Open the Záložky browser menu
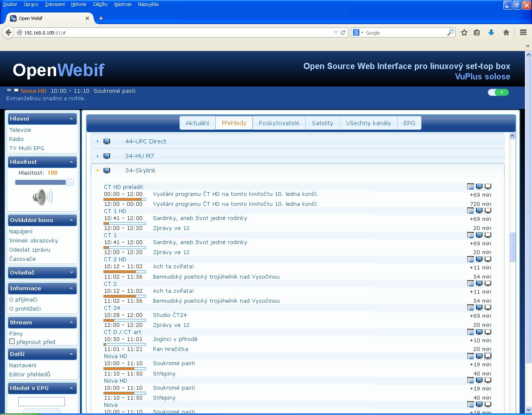Screen dimensions: 532x415 pos(100,4)
